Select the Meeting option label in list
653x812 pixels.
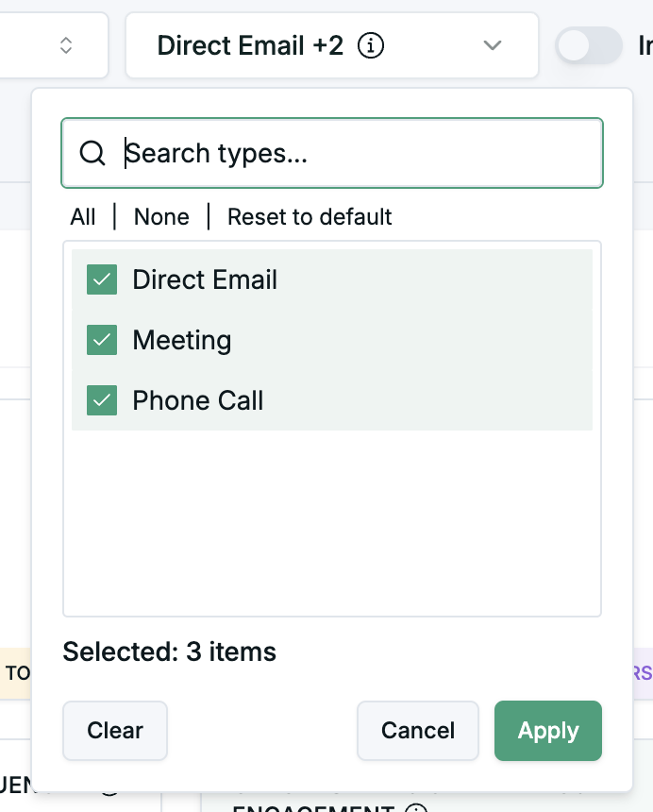pyautogui.click(x=182, y=341)
